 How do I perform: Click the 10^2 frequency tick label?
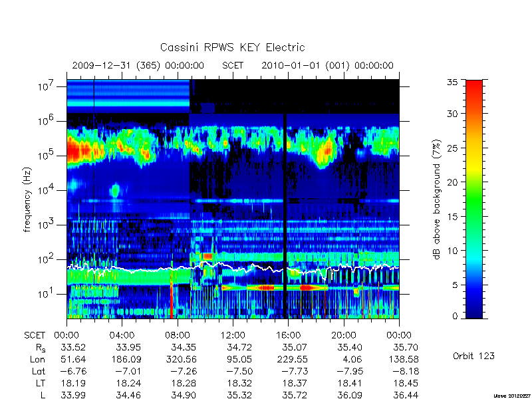coord(47,259)
